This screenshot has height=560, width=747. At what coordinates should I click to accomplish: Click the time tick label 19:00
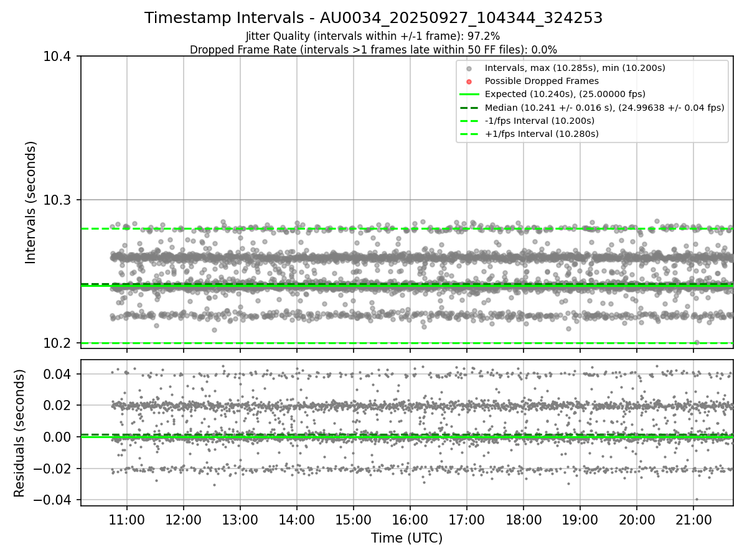point(580,520)
